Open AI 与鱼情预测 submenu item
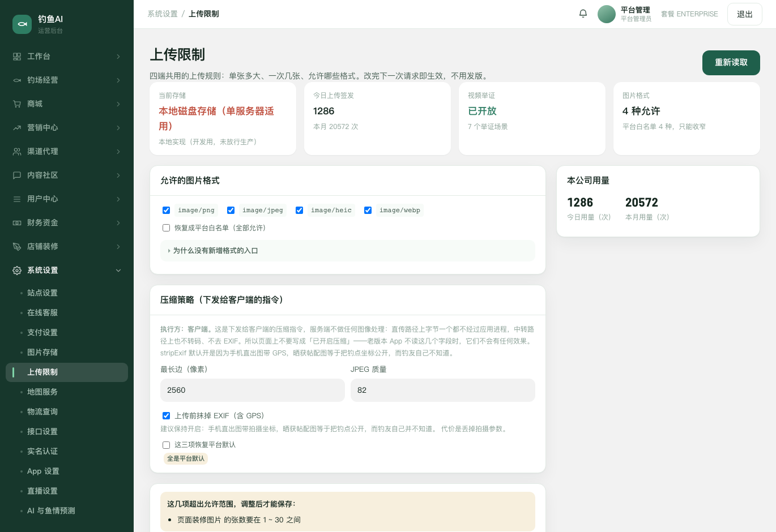 [x=67, y=511]
